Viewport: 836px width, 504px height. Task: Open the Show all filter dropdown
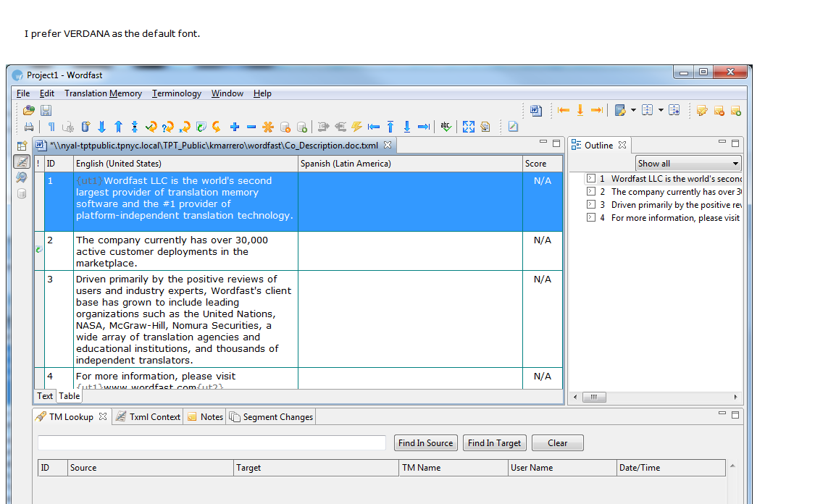point(688,164)
